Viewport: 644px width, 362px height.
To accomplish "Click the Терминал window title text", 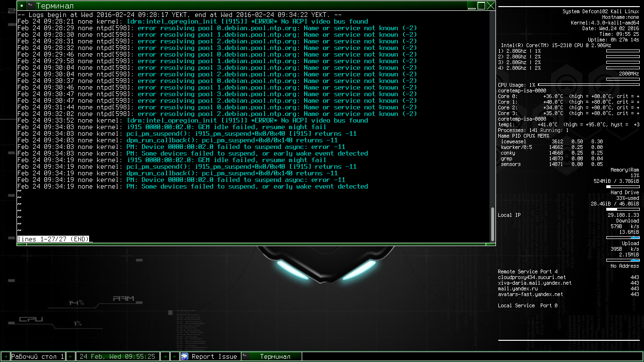I will click(55, 6).
